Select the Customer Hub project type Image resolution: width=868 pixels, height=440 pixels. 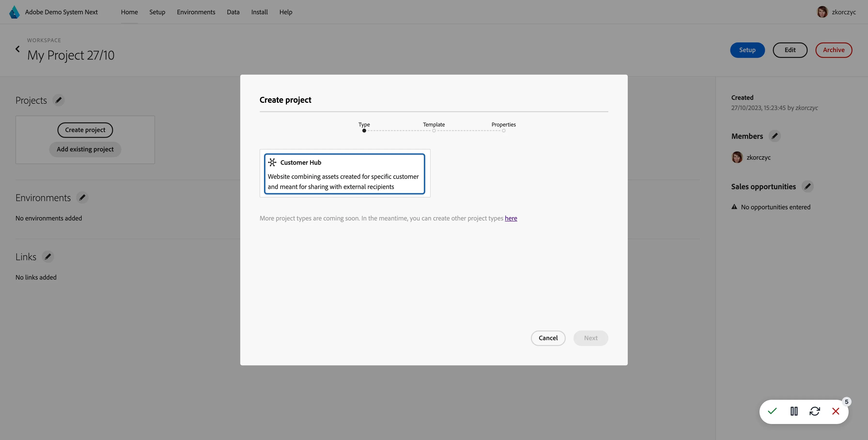(344, 174)
